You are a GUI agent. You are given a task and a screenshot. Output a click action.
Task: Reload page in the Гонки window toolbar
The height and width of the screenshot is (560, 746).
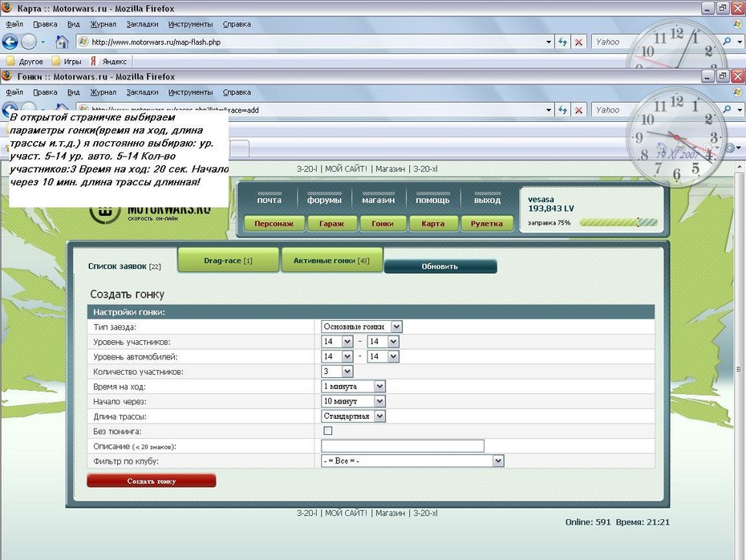click(x=563, y=110)
